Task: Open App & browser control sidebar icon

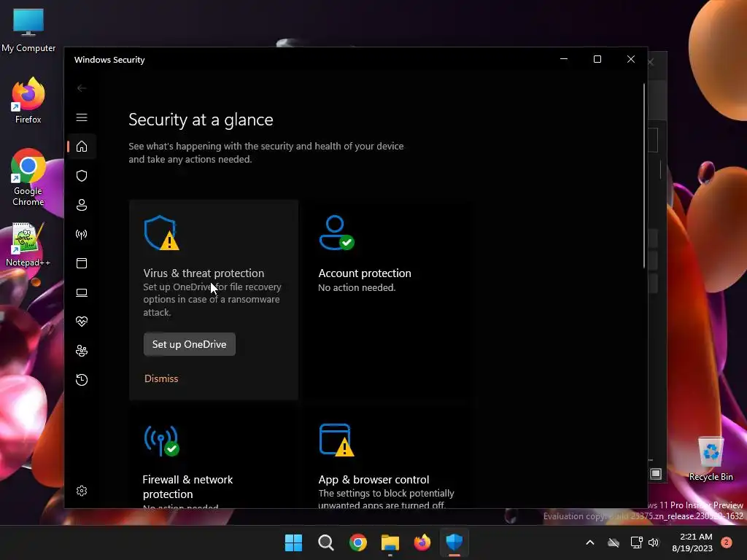Action: tap(82, 263)
